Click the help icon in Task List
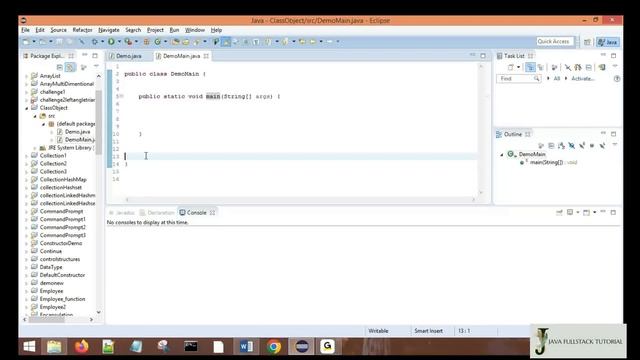Image resolution: width=640 pixels, height=360 pixels. (617, 79)
